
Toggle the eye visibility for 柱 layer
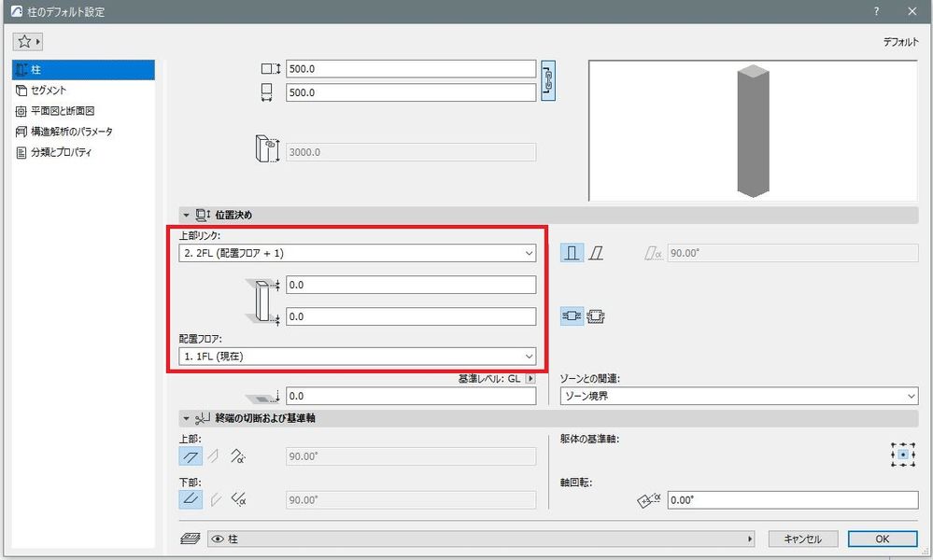click(218, 539)
